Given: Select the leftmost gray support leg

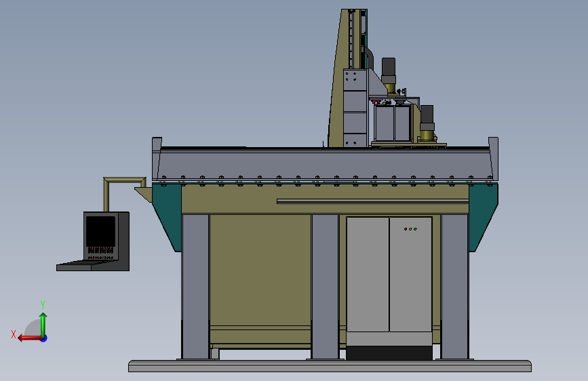Looking at the screenshot, I should pos(195,287).
